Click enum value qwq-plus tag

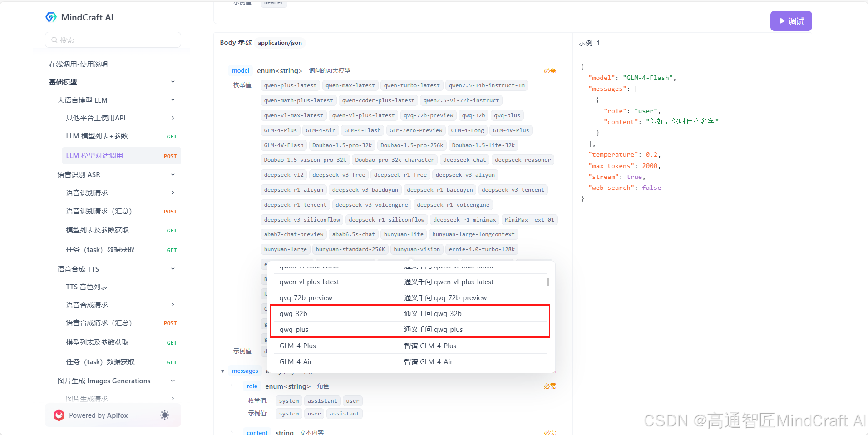point(507,115)
